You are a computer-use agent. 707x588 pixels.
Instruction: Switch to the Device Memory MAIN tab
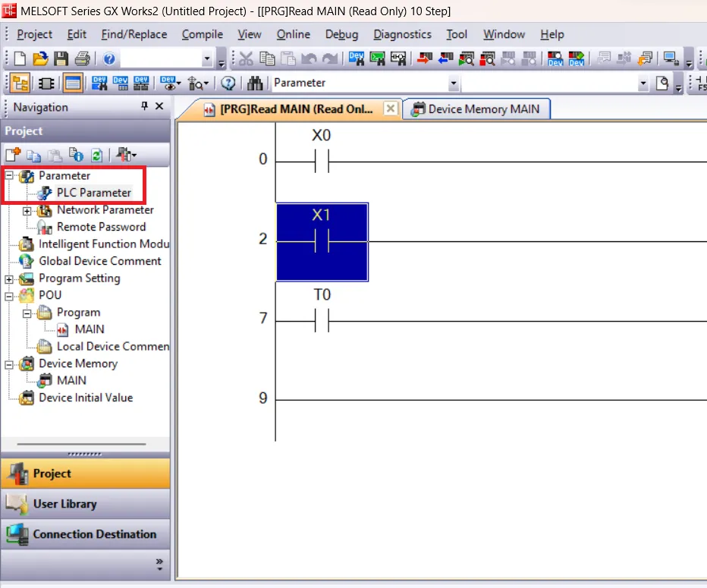pos(476,108)
